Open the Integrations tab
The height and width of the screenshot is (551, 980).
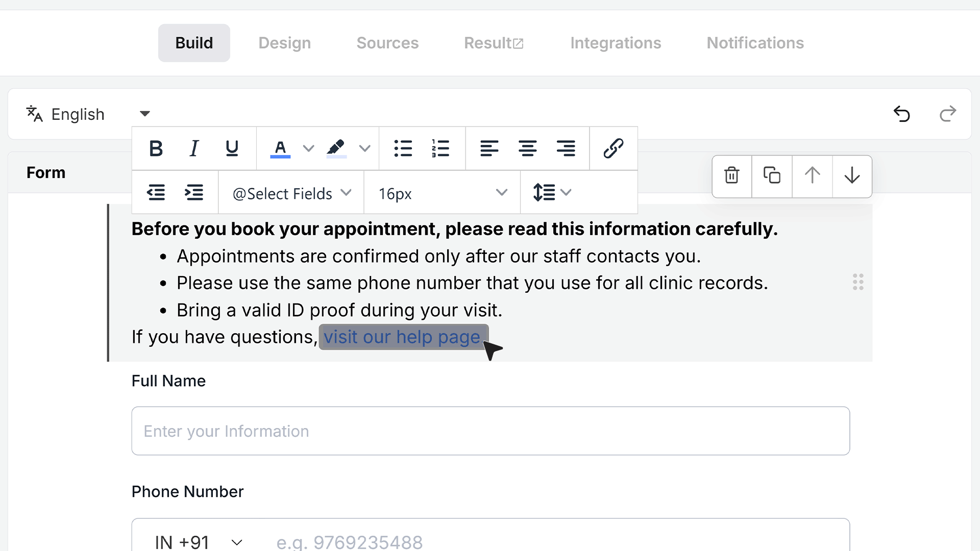click(616, 43)
